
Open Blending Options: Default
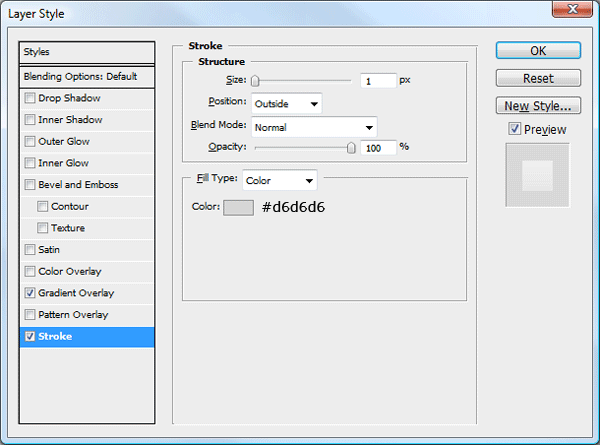[87, 77]
